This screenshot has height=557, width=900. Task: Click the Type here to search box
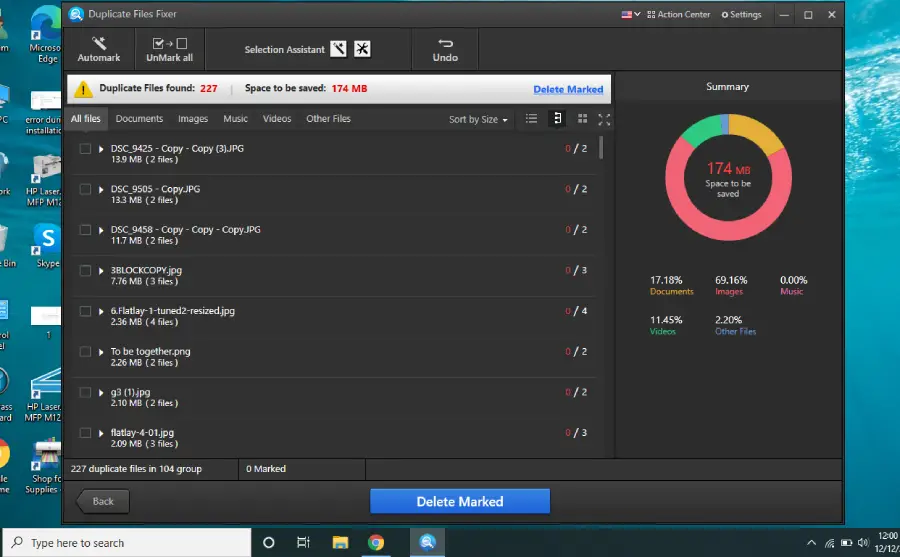[x=127, y=543]
